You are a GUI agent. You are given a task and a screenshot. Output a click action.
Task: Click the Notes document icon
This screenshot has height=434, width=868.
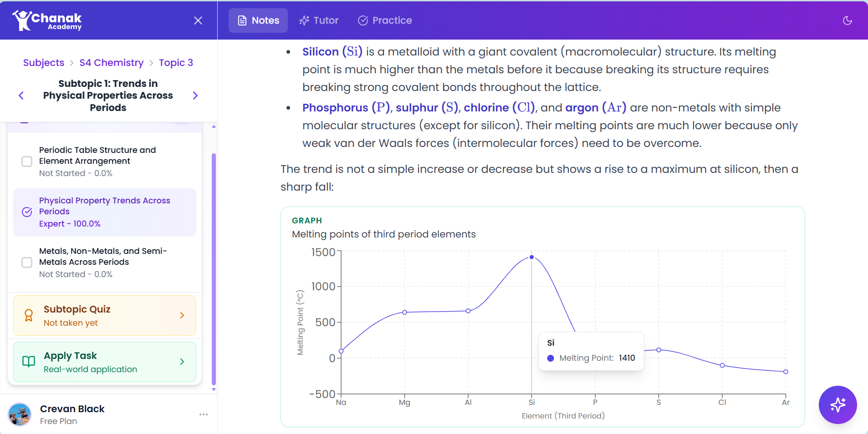[x=241, y=20]
